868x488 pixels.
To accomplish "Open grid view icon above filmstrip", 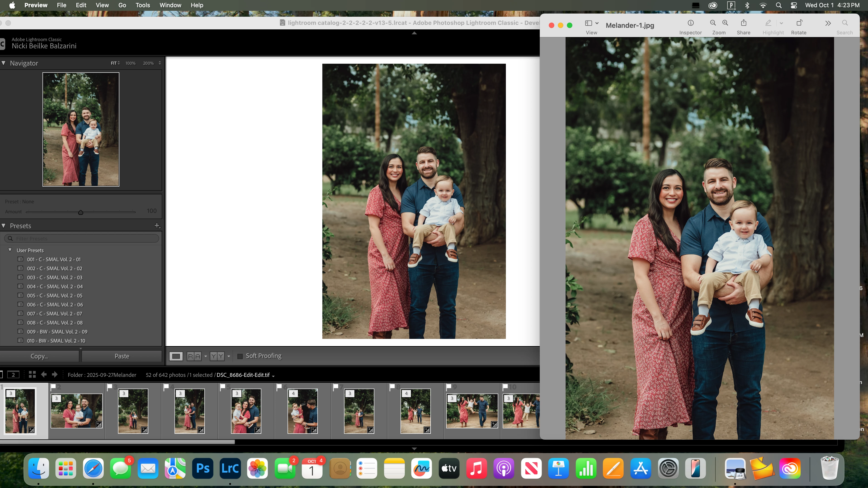I will click(32, 375).
